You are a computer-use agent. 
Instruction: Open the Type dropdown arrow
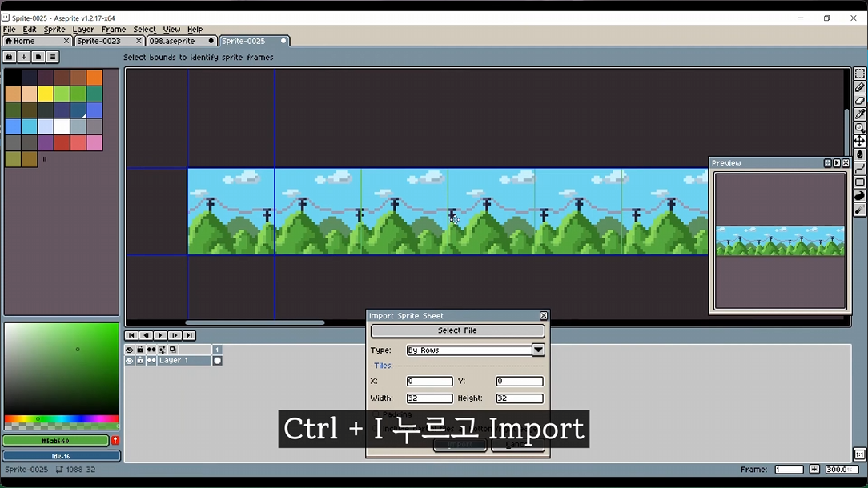click(538, 350)
